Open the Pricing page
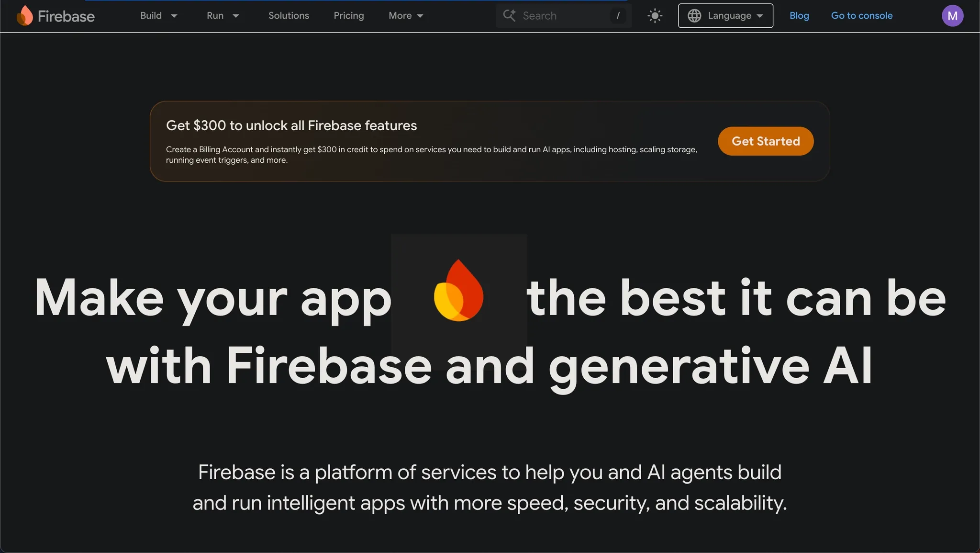Image resolution: width=980 pixels, height=553 pixels. [x=349, y=16]
